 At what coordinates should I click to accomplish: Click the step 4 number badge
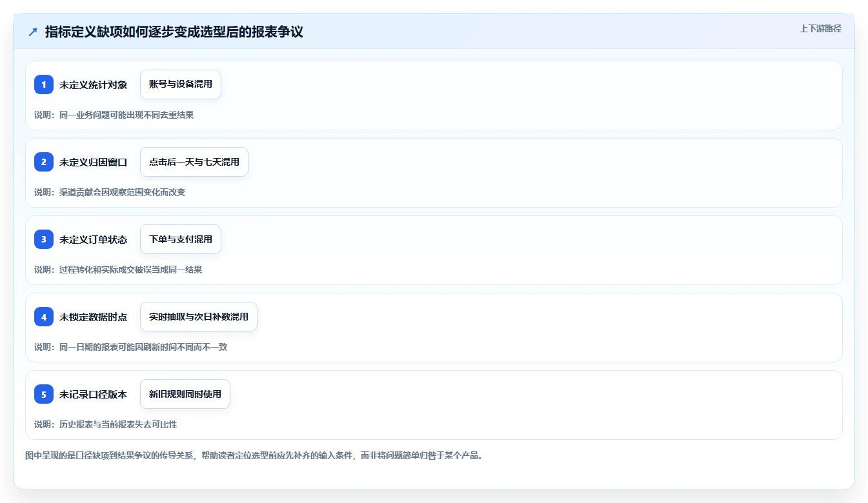(44, 317)
